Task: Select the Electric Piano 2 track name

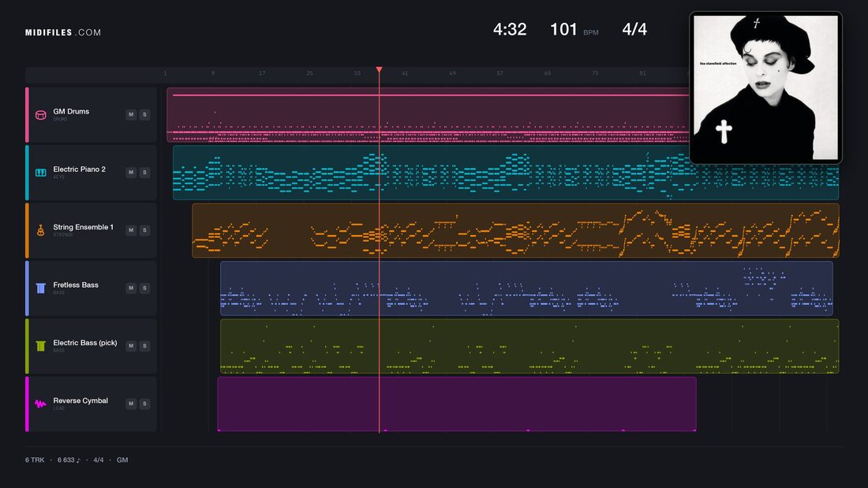Action: 79,169
